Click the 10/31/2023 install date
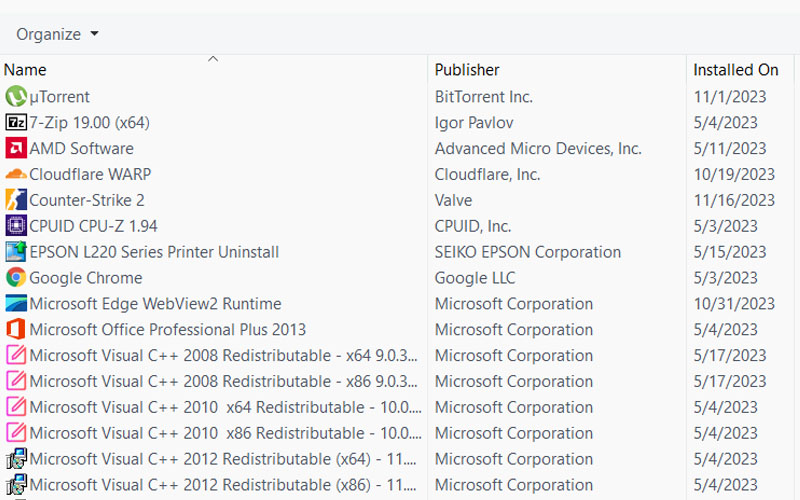 734,304
